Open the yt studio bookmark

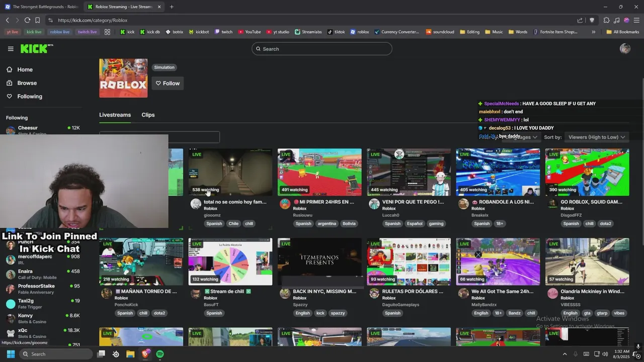[278, 32]
